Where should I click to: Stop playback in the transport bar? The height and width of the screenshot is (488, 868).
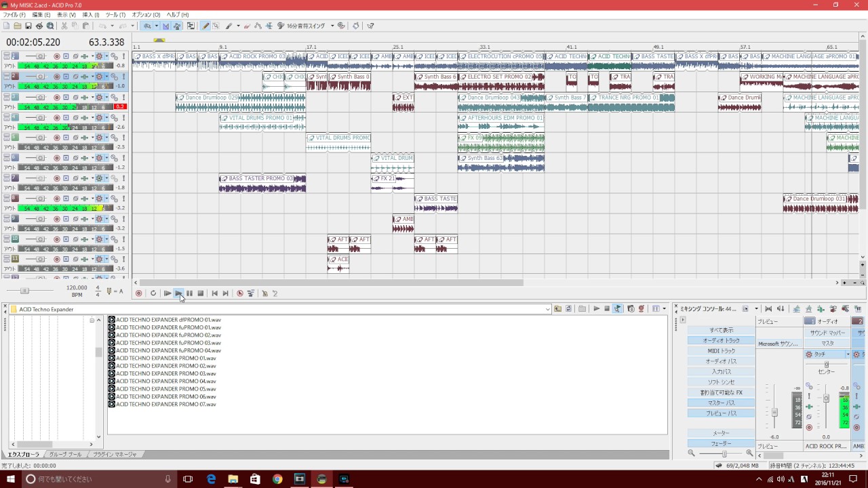pyautogui.click(x=201, y=293)
